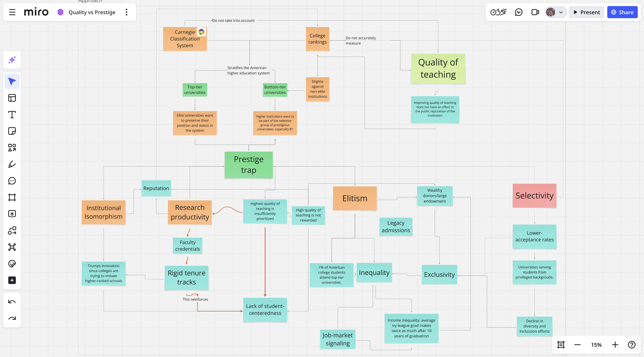The height and width of the screenshot is (357, 644).
Task: Open the Shapes tool
Action: [x=12, y=147]
